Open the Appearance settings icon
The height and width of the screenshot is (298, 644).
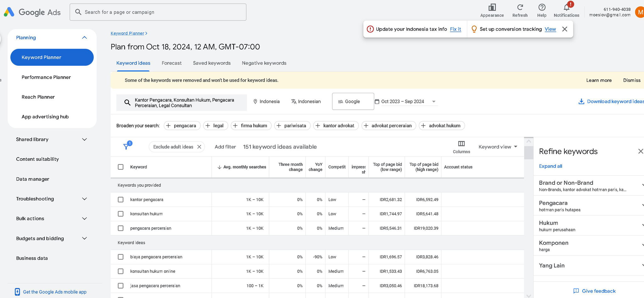[x=492, y=7]
